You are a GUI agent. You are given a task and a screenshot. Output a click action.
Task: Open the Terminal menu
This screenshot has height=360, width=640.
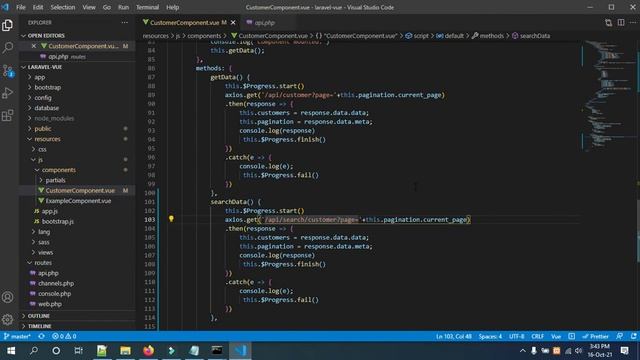[147, 7]
